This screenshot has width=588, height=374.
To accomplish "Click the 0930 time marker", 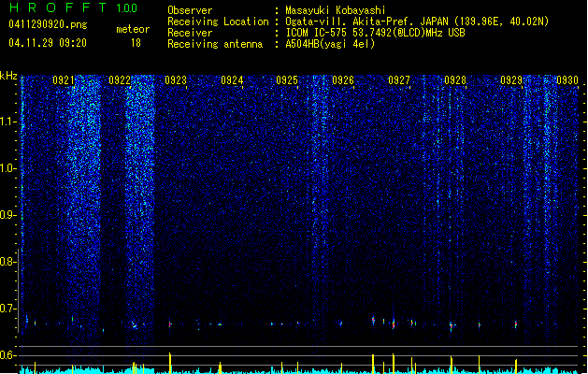I will 567,80.
